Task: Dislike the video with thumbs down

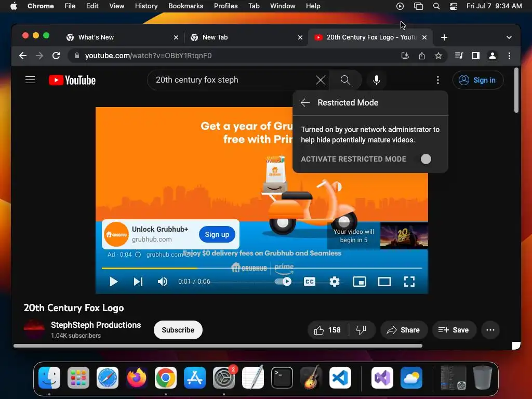Action: [362, 330]
